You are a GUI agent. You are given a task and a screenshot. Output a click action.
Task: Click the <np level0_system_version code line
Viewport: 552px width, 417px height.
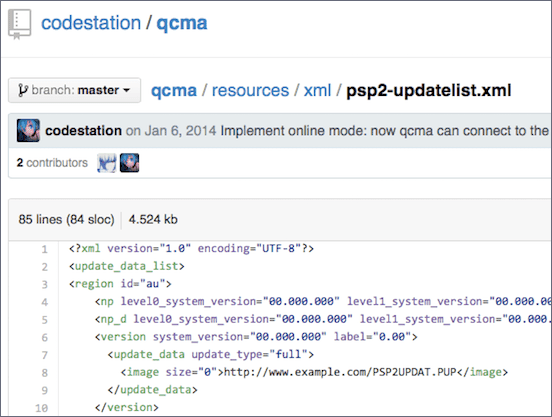(323, 302)
